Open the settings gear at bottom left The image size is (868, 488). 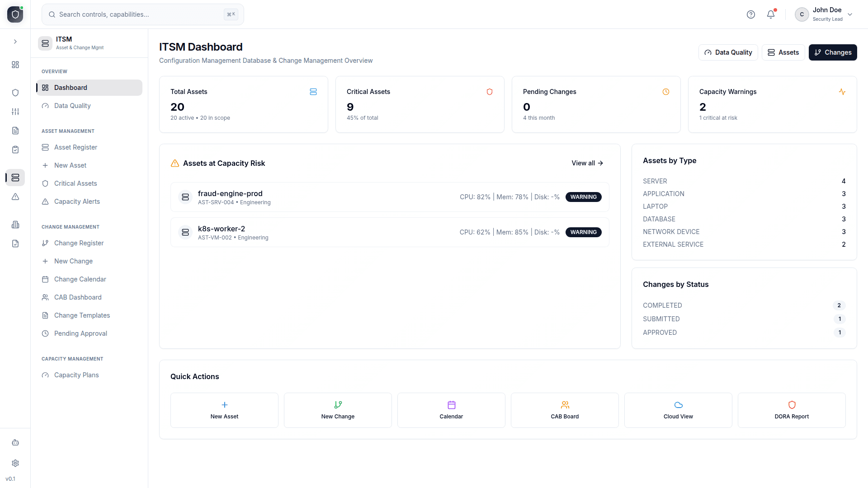point(15,463)
